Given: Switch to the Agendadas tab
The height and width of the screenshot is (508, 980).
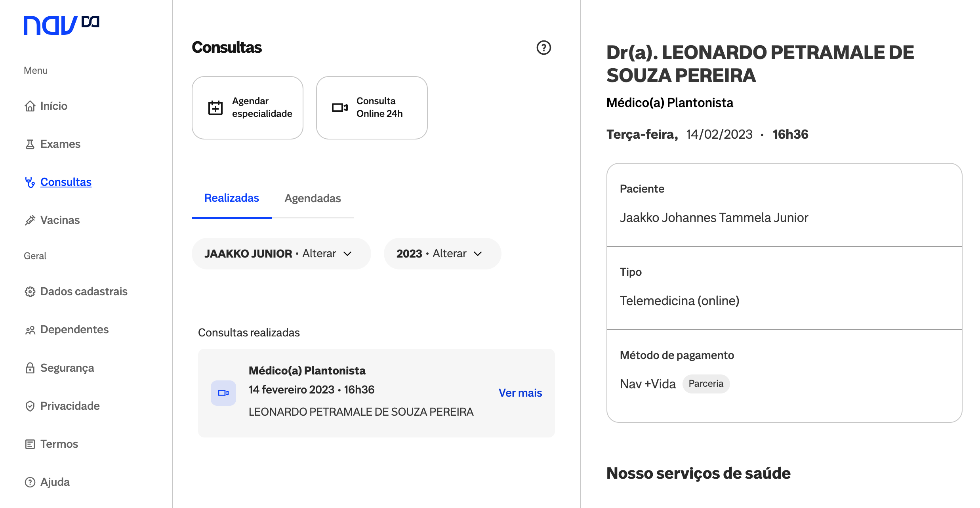Looking at the screenshot, I should click(x=313, y=198).
